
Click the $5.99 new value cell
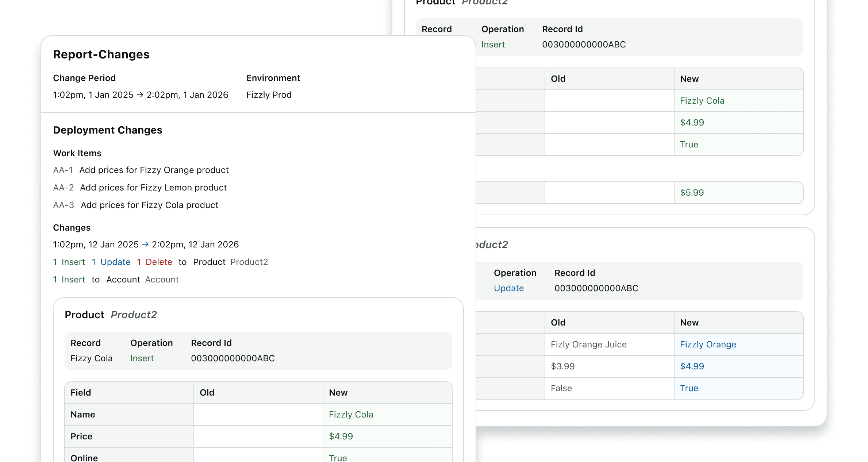692,193
